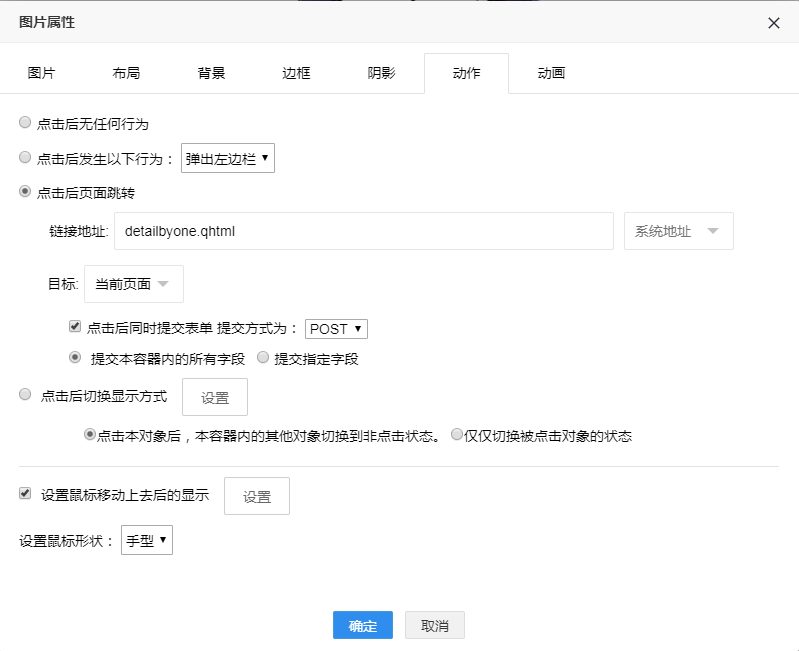Choose 点击后发生以下行为 radio option
Screen dimensions: 799x651
[x=25, y=157]
